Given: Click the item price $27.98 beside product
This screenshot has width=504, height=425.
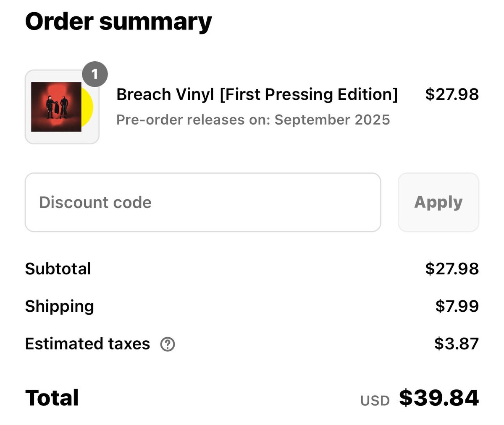Looking at the screenshot, I should point(452,94).
